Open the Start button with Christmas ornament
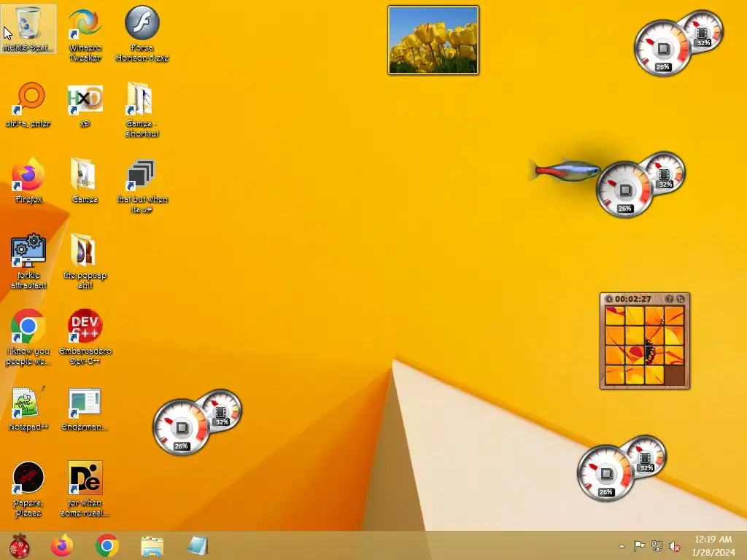The height and width of the screenshot is (560, 747). coord(20,545)
